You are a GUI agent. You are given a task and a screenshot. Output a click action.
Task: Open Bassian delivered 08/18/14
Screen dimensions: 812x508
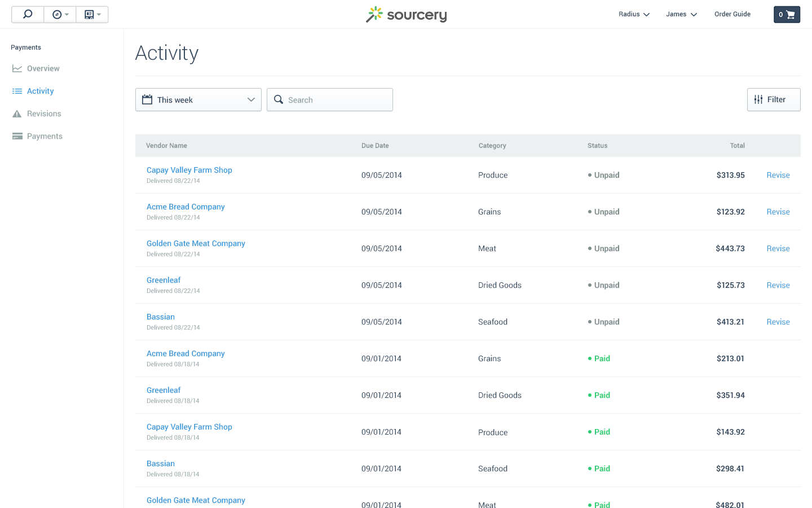point(161,463)
